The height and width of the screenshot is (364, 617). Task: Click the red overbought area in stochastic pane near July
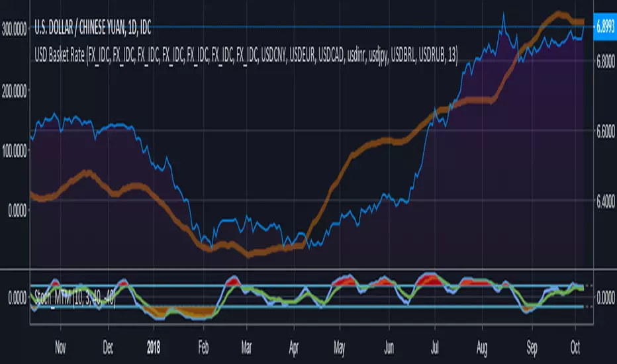click(427, 278)
